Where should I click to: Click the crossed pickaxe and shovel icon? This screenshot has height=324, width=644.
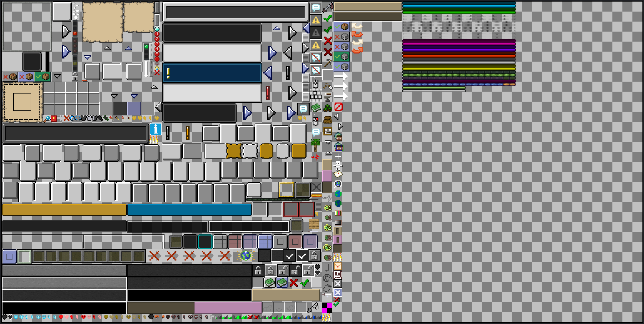(x=327, y=86)
